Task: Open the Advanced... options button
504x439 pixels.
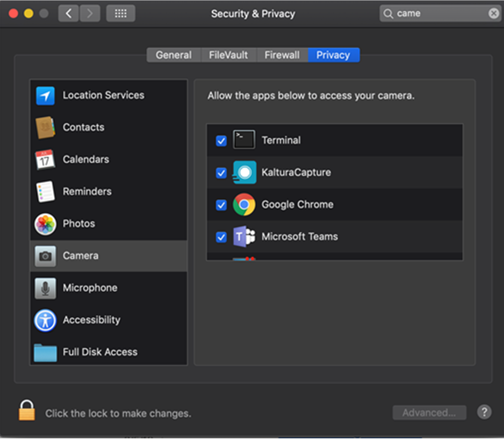Action: point(429,412)
